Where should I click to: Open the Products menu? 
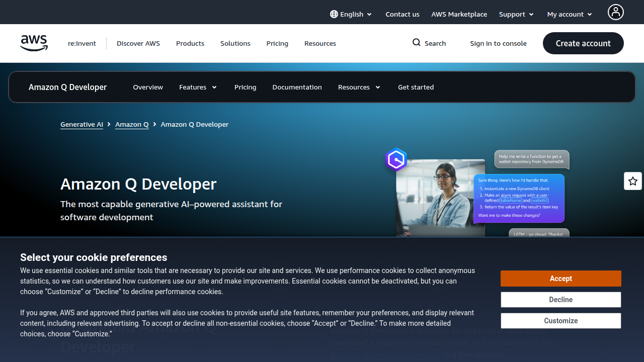pyautogui.click(x=190, y=43)
